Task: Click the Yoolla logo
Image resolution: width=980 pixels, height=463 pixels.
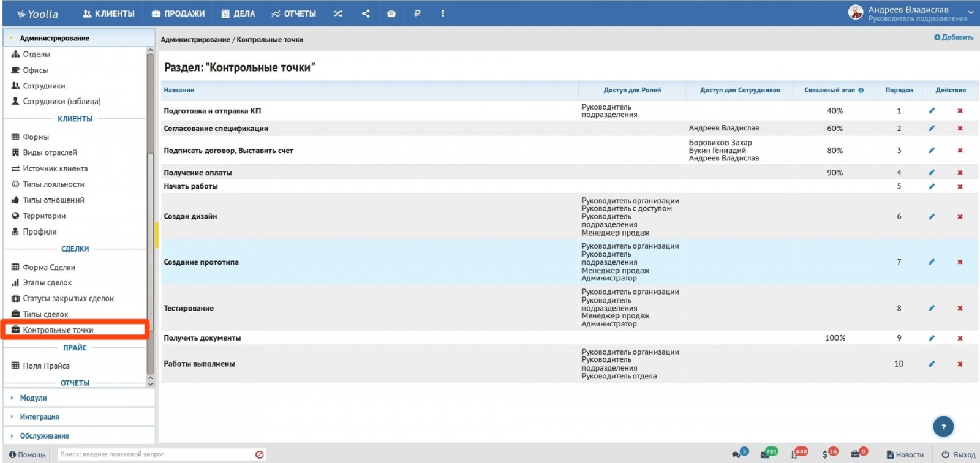Action: click(x=37, y=13)
